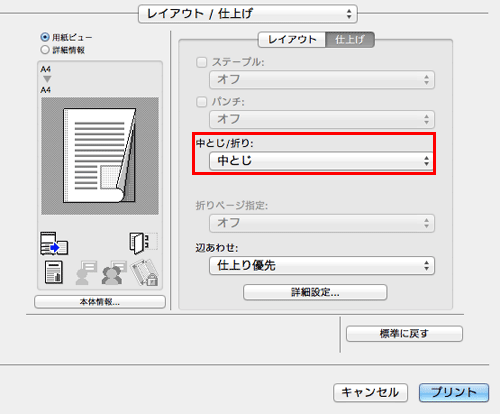Enable the ステープル checkbox
Viewport: 500px width, 414px height.
click(x=201, y=62)
